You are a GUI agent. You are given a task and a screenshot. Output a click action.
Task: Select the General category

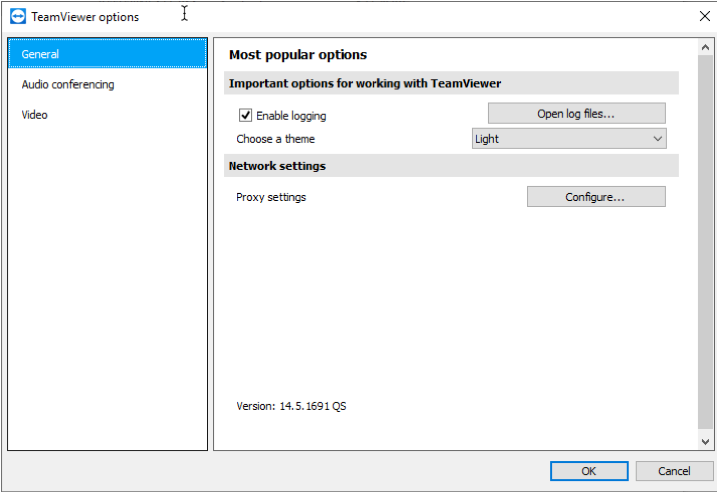[x=107, y=53]
